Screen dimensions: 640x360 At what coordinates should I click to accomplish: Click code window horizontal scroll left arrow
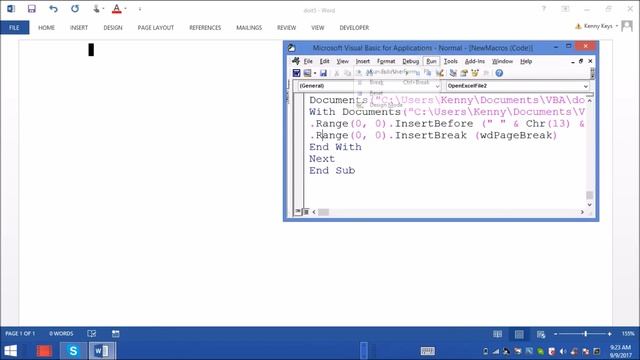(x=314, y=212)
